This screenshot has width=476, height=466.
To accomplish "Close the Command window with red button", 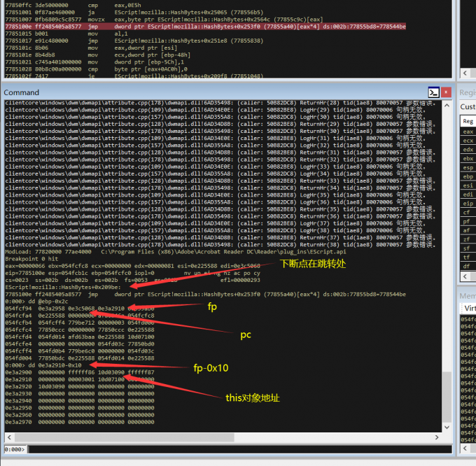I will (446, 92).
